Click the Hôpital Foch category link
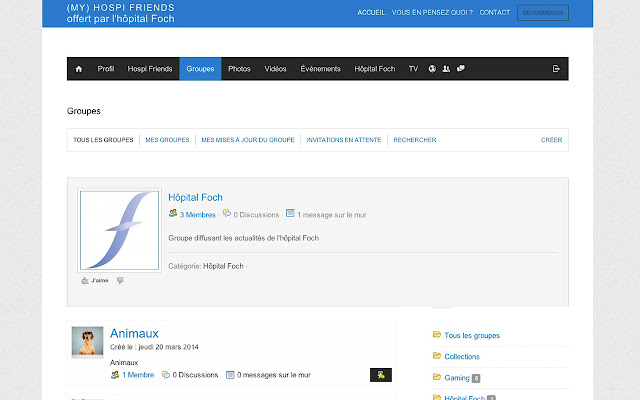The image size is (640, 400). click(223, 266)
